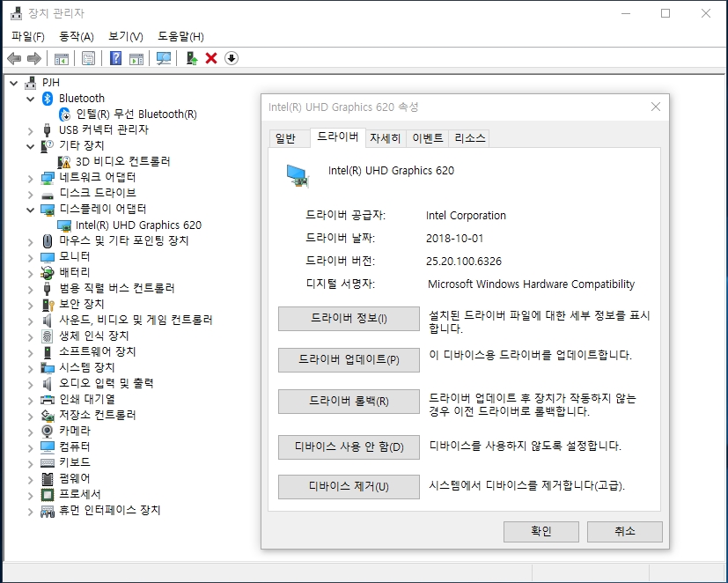Click the 펌웨어 chip icon
Screen dimensions: 728x583
(48, 478)
